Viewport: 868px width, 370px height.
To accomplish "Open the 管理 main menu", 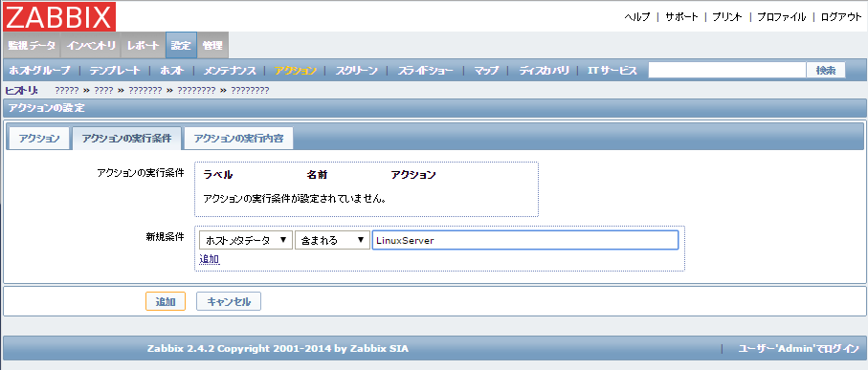I will click(x=212, y=46).
